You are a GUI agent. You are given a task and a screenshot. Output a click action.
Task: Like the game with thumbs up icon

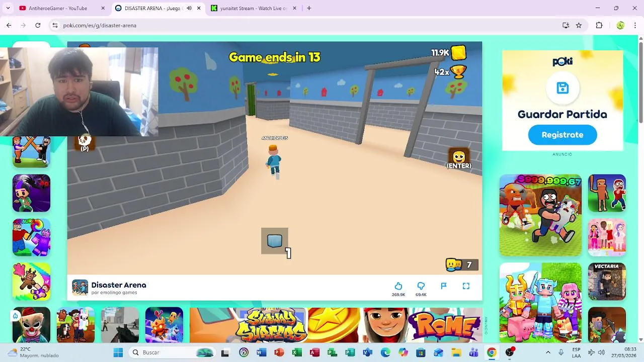click(x=398, y=286)
